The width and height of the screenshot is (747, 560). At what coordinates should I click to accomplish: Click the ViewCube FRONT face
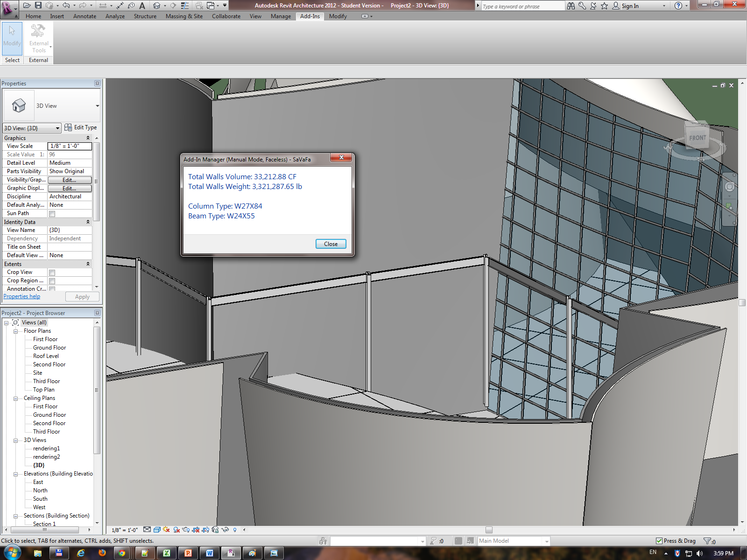pos(697,138)
